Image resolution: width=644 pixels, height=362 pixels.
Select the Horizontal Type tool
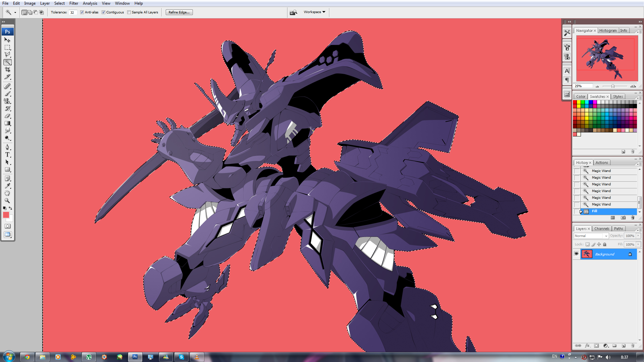[x=7, y=155]
